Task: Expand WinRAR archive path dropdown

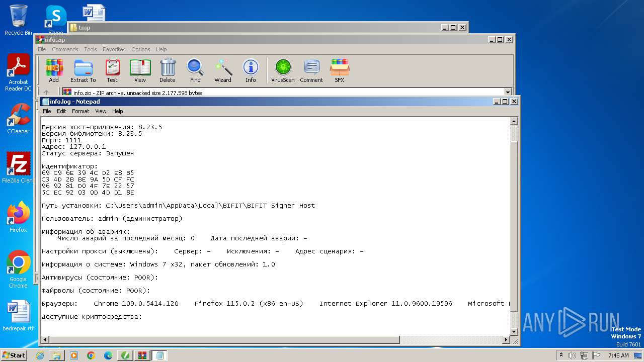Action: [508, 93]
